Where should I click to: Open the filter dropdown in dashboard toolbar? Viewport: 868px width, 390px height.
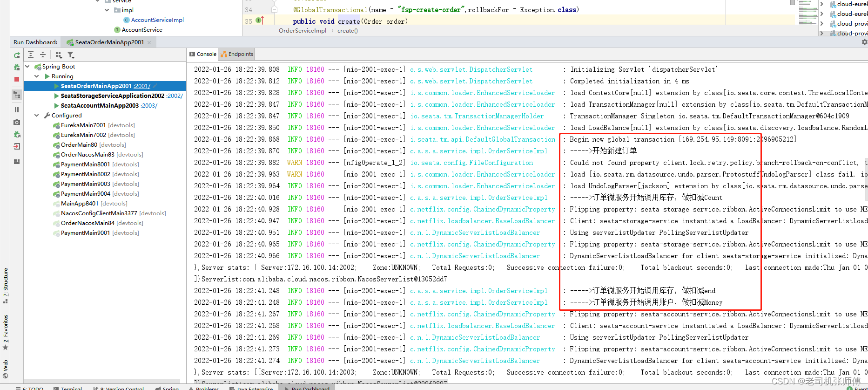point(71,55)
